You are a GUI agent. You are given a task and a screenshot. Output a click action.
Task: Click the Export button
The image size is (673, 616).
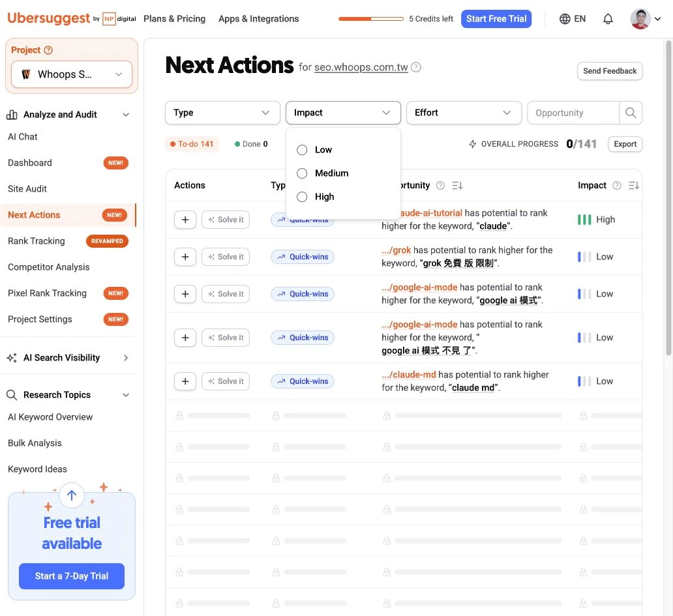625,144
